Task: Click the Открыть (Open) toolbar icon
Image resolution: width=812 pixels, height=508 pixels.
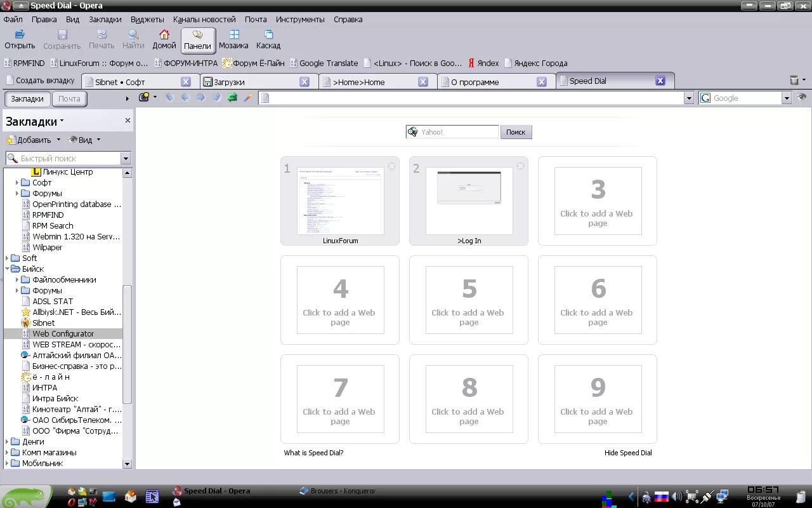Action: coord(20,34)
